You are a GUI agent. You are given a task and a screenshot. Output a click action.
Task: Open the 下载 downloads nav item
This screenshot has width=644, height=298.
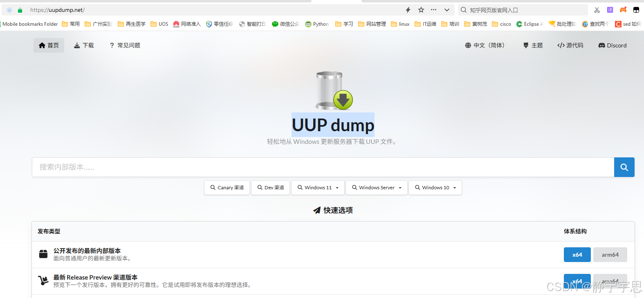(84, 45)
